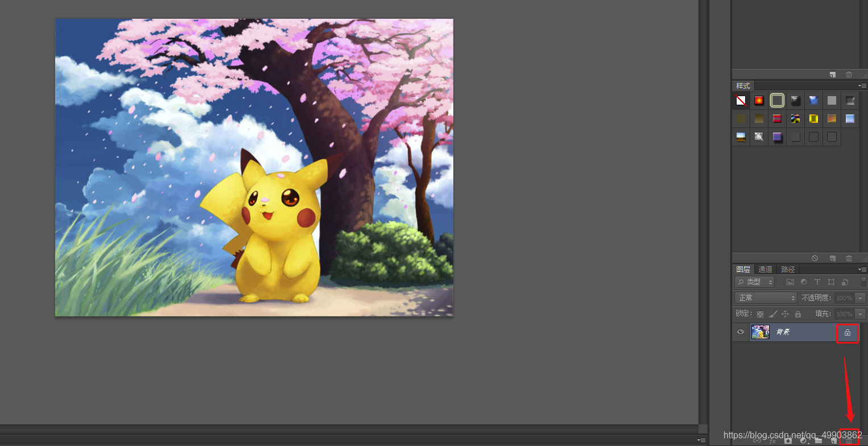
Task: Open the 正常 blend mode dropdown
Action: 766,298
